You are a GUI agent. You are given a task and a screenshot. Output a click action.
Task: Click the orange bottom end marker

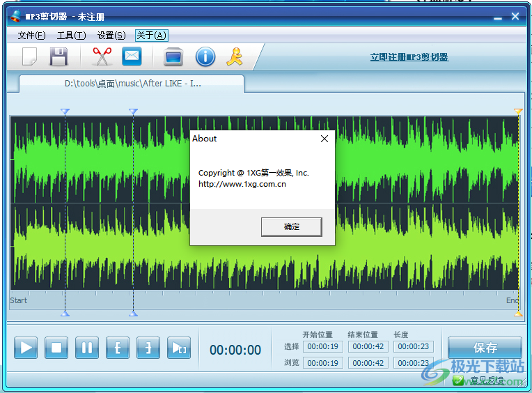pyautogui.click(x=518, y=314)
